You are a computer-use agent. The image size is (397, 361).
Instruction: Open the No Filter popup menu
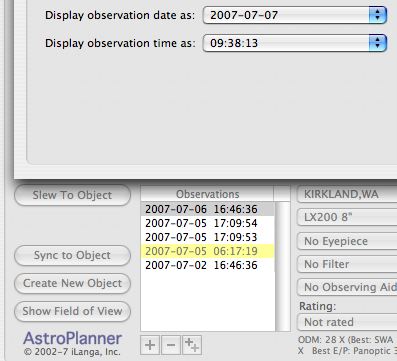pyautogui.click(x=347, y=264)
